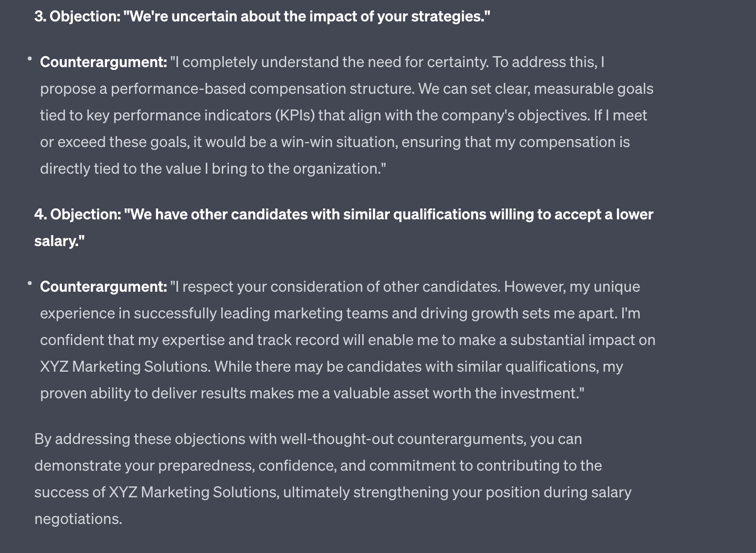
Task: Click the word "salary." ending the fourth objection
Action: point(59,241)
